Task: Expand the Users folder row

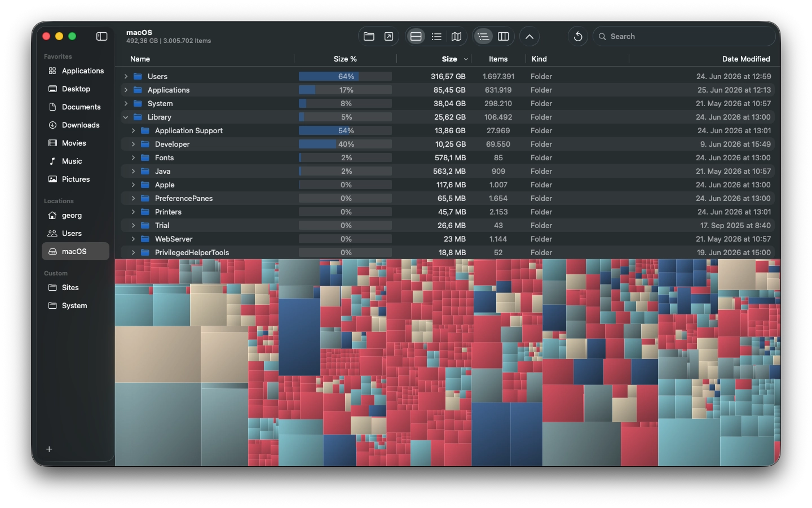Action: (x=126, y=76)
